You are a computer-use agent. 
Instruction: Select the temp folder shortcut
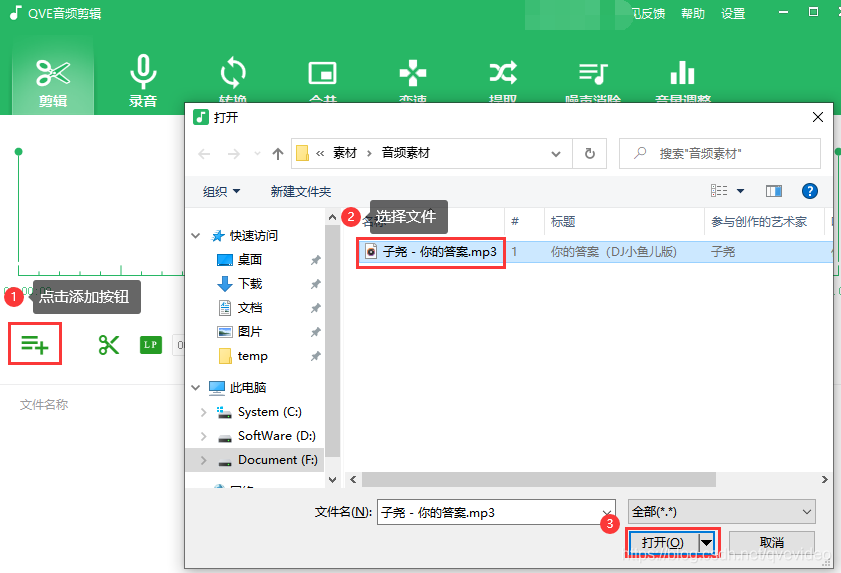[255, 356]
